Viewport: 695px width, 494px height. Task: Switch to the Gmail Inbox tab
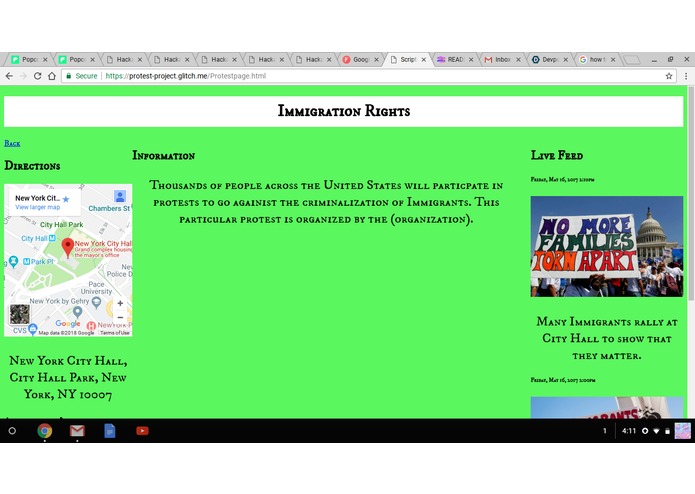pos(502,59)
